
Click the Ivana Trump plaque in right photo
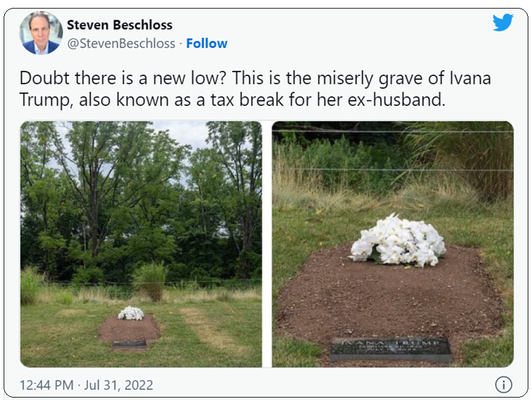coord(390,349)
